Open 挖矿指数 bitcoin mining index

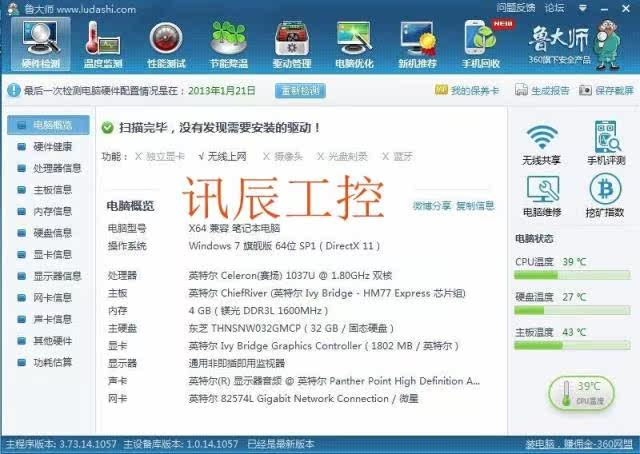605,195
